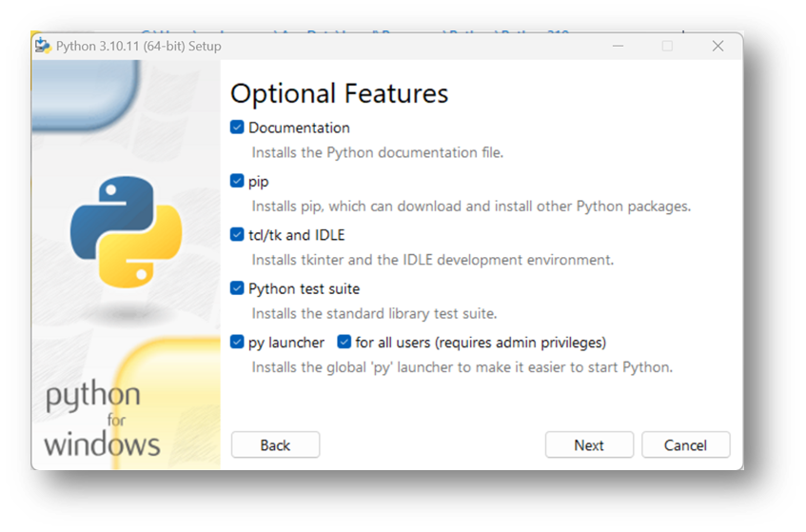Close the Python Setup window
Screen dimensions: 806x532
[x=718, y=46]
